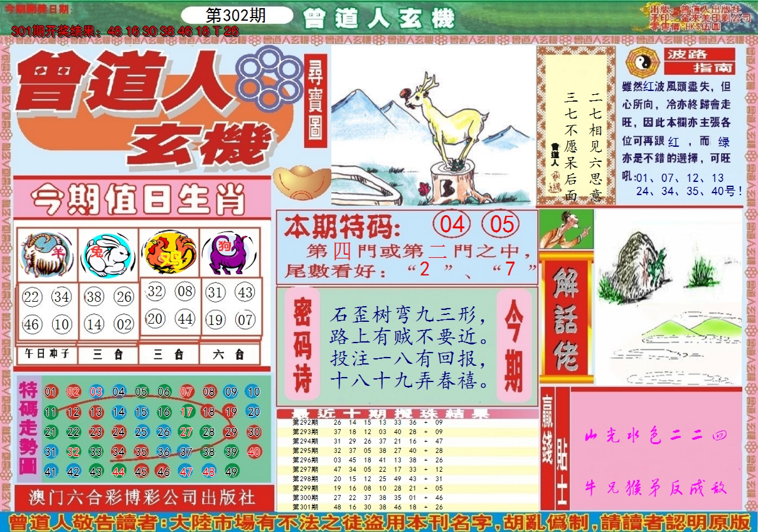Select circled special number 04
This screenshot has width=758, height=532.
click(452, 225)
